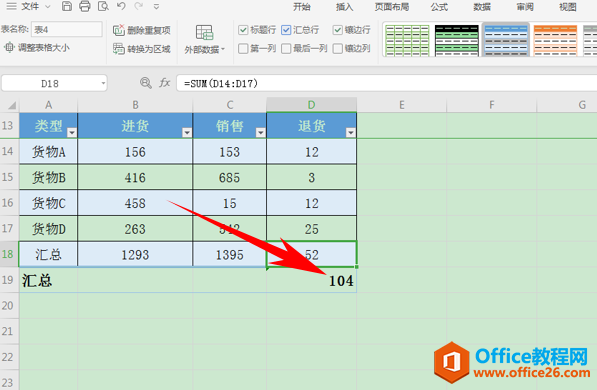The width and height of the screenshot is (597, 390).
Task: Switch to the 数据 tab
Action: (482, 7)
